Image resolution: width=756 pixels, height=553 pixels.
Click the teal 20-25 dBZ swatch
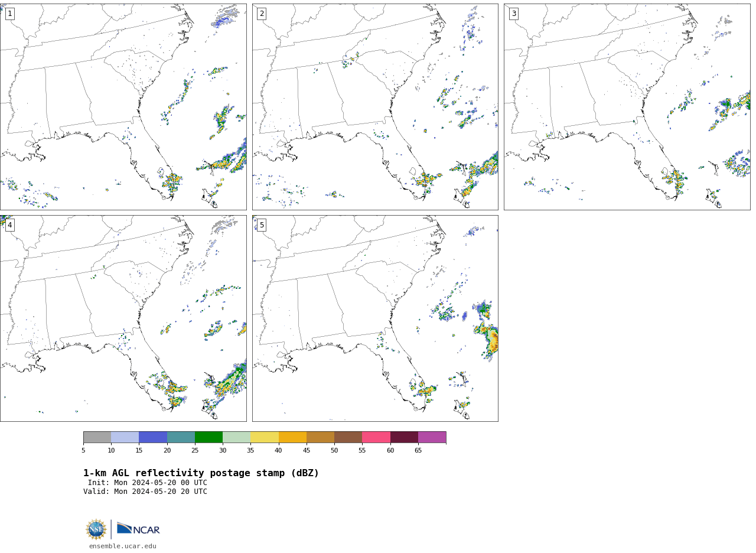[x=181, y=437]
